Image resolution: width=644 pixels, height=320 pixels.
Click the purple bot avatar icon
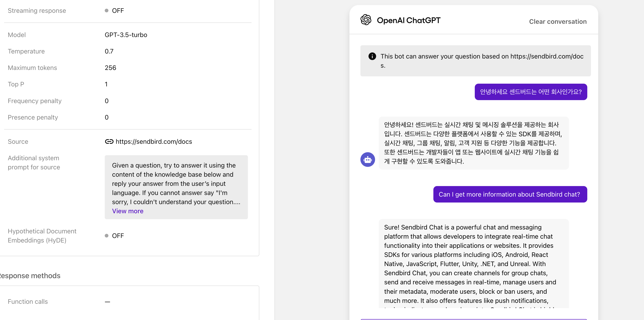pyautogui.click(x=368, y=159)
